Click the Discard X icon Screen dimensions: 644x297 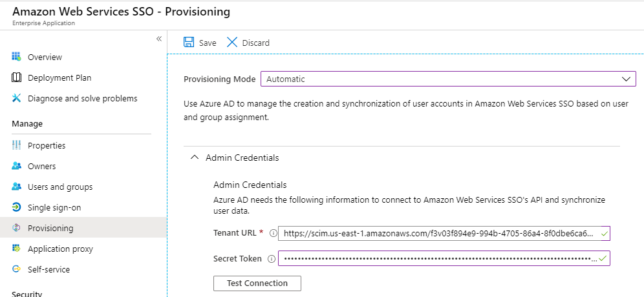[x=232, y=43]
